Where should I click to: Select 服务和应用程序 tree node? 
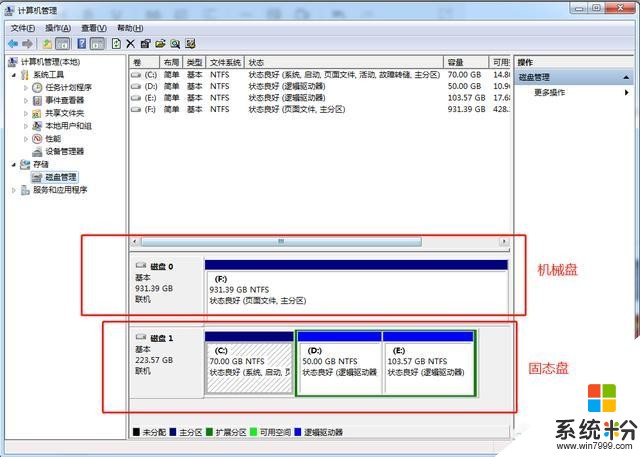[x=60, y=190]
